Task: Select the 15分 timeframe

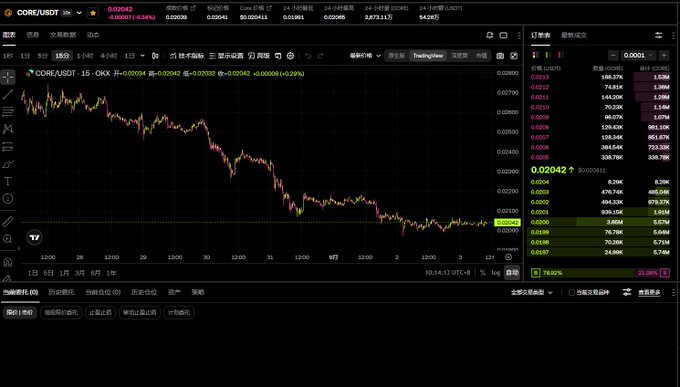Action: (62, 56)
